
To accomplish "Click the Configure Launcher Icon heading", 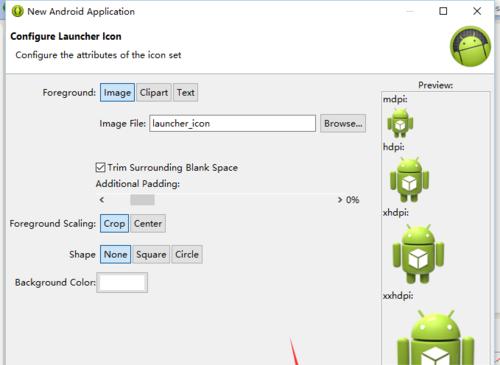I will (66, 36).
